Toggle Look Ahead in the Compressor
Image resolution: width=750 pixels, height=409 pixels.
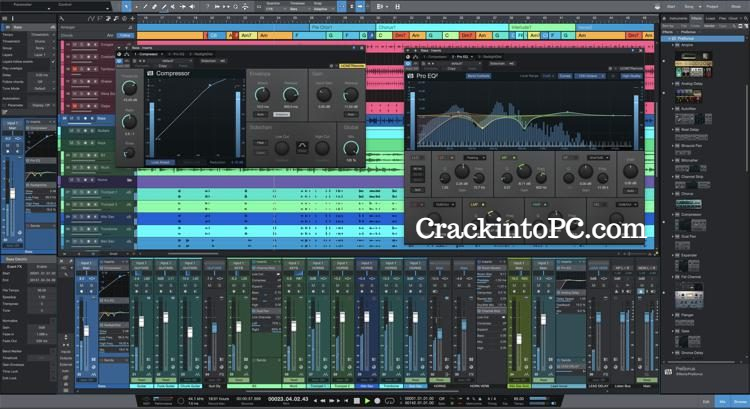click(x=160, y=163)
